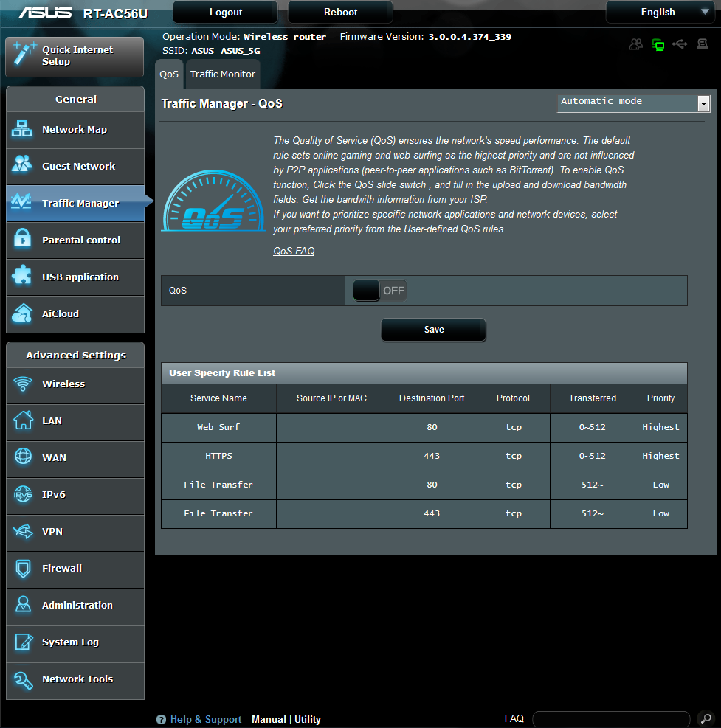The image size is (721, 728).
Task: Open the Automatic mode dropdown
Action: tap(634, 103)
